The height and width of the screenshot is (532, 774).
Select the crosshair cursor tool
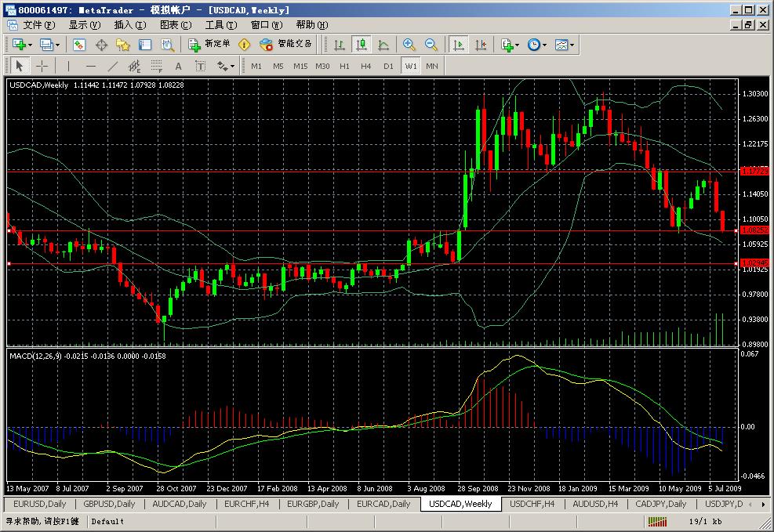(42, 67)
